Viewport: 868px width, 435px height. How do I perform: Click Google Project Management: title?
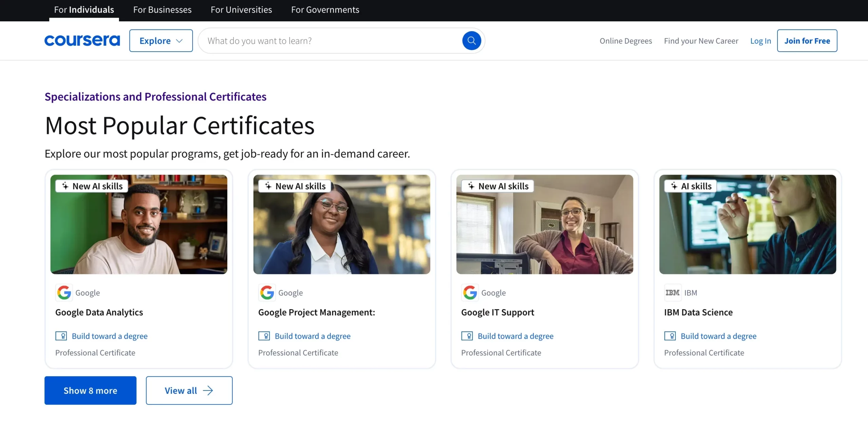coord(317,312)
